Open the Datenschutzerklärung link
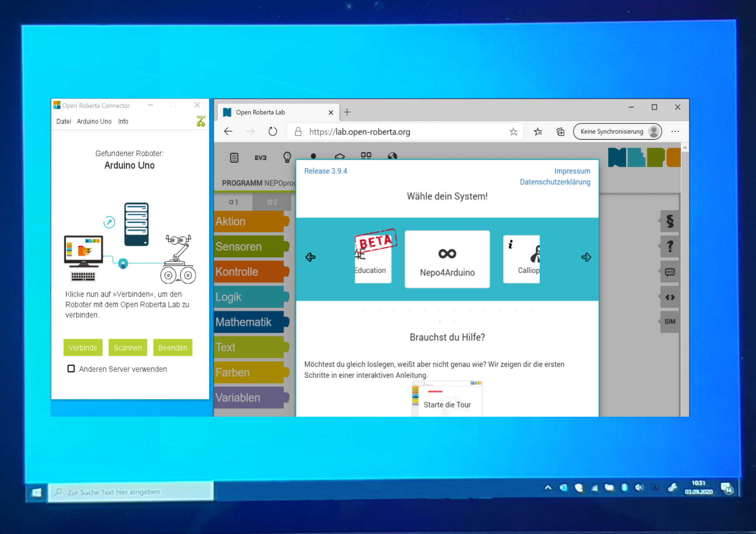 (x=555, y=182)
